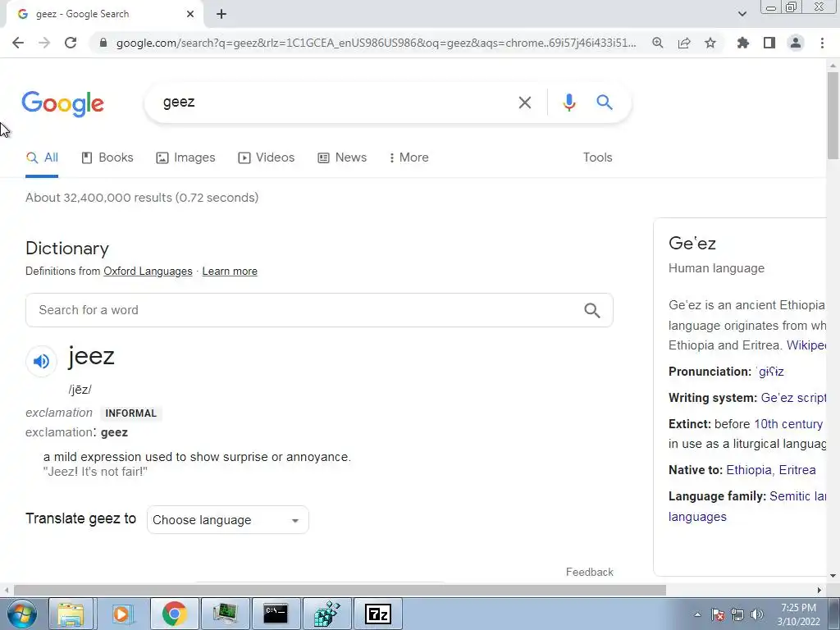This screenshot has height=630, width=840.
Task: Switch to the Videos tab
Action: pyautogui.click(x=267, y=157)
